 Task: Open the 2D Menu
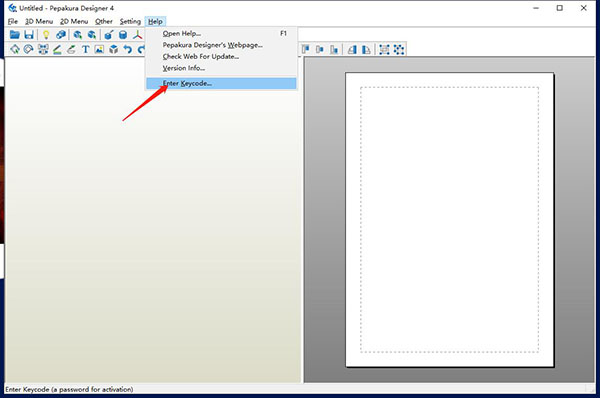click(74, 21)
